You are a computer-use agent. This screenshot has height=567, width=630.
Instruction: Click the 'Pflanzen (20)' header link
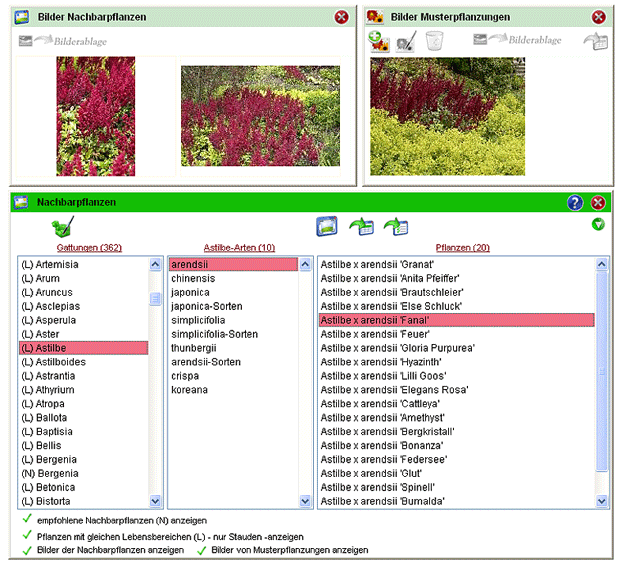[x=463, y=248]
